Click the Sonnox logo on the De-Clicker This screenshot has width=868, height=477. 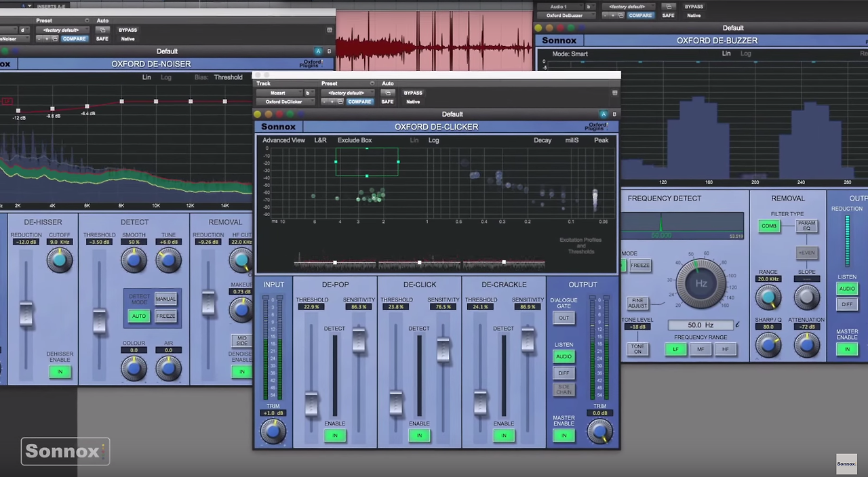point(279,127)
